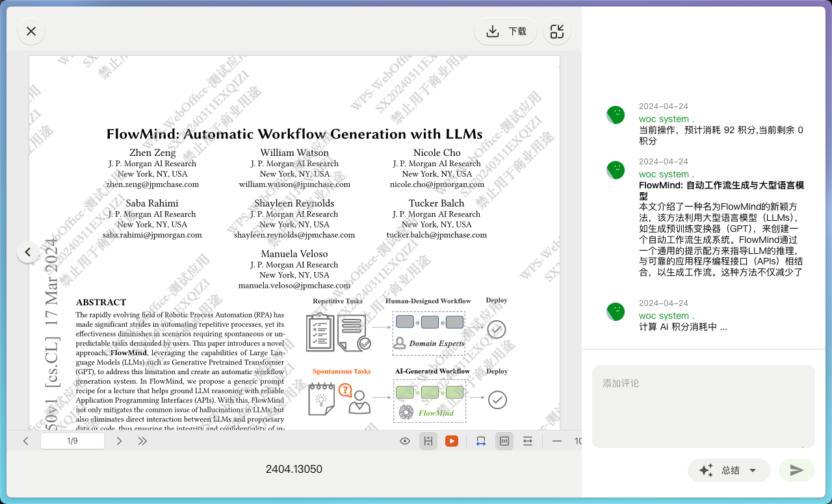Screen dimensions: 832x504
Task: Close the document preview with the X button
Action: tap(31, 31)
